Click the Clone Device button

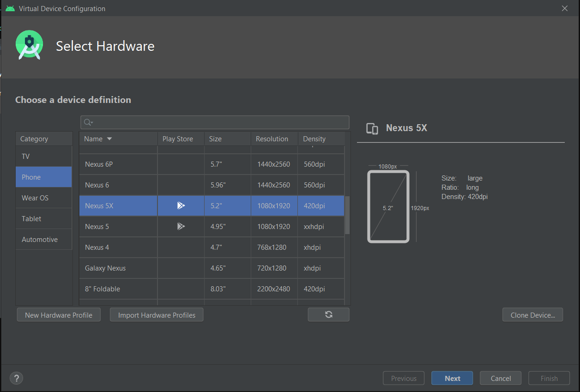point(532,315)
